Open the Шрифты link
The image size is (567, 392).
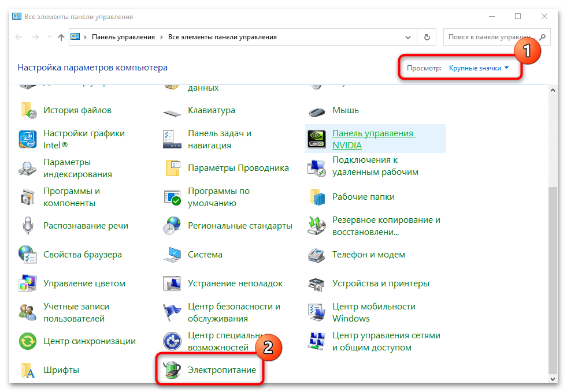[61, 370]
